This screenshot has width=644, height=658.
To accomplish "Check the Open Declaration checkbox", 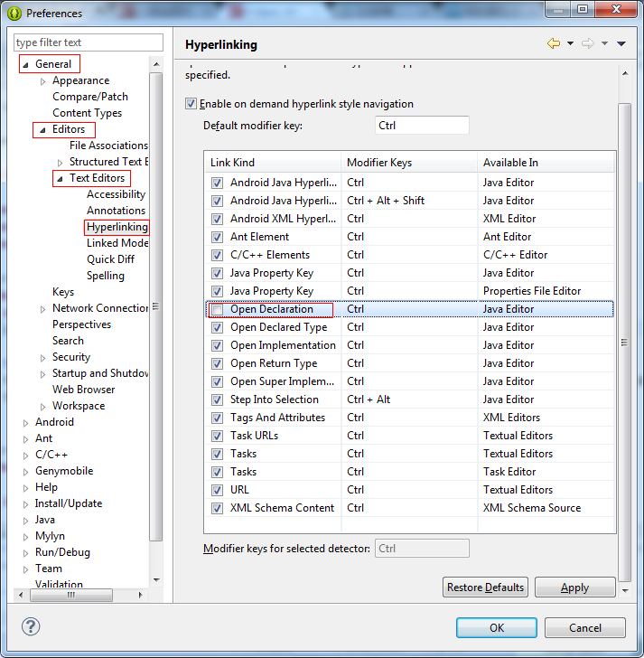I will [217, 310].
